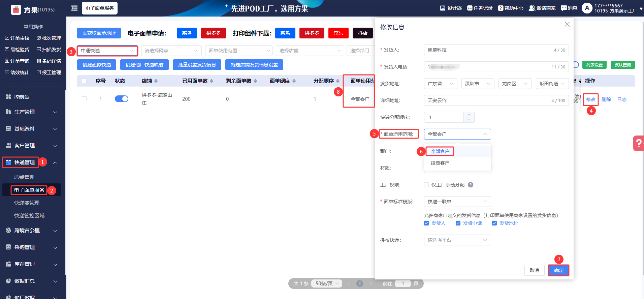
Task: Open 订单审核 shortcut in common operations
Action: point(17,38)
